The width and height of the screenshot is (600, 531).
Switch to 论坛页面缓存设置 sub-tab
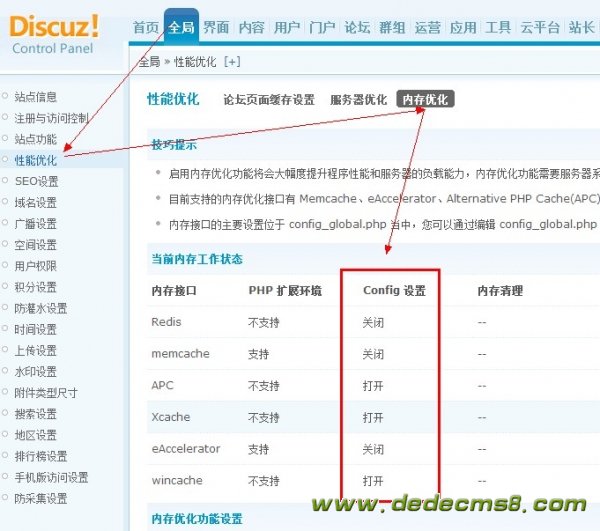(269, 100)
